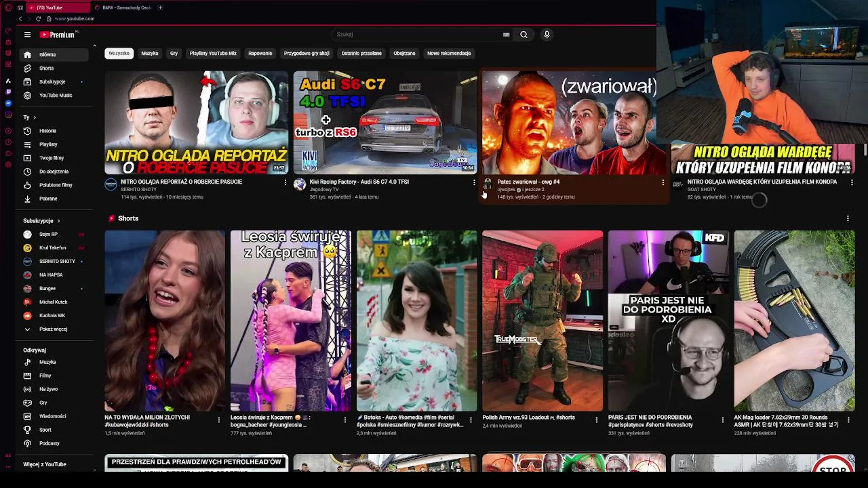
Task: Open AK Mag loader short thumbnail
Action: 794,321
